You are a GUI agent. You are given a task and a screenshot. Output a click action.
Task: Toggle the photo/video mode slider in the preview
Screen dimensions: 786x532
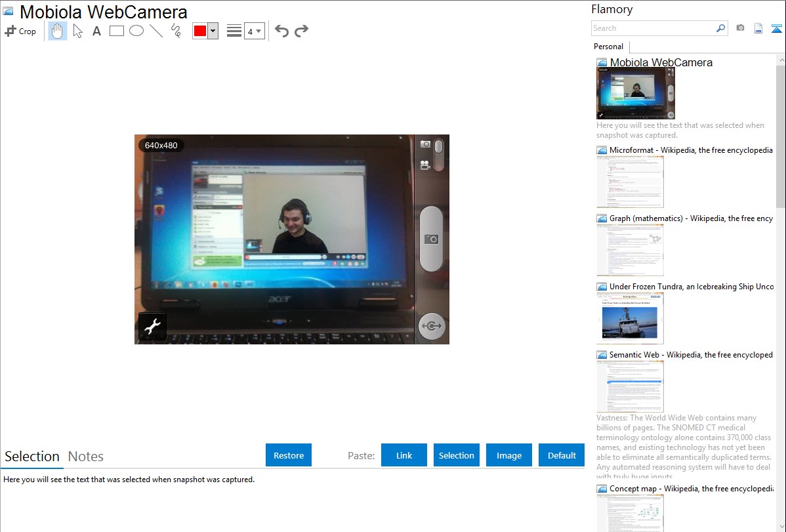[439, 154]
